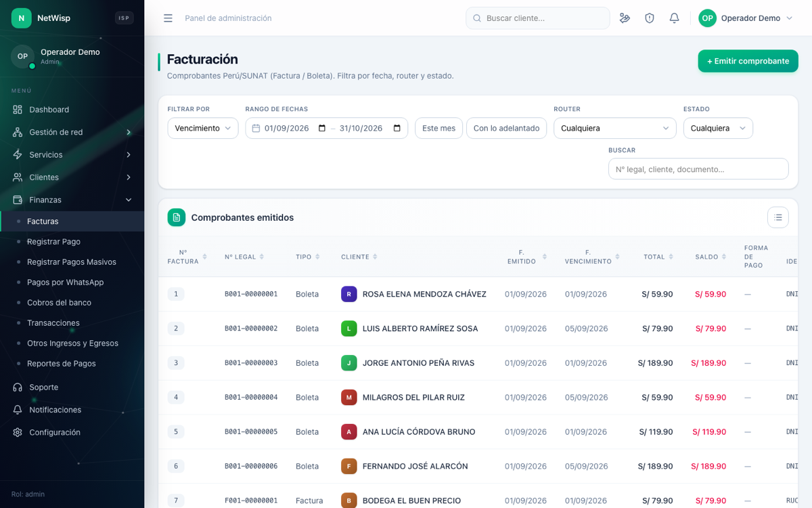Open Pagos por WhatsApp

pyautogui.click(x=72, y=282)
